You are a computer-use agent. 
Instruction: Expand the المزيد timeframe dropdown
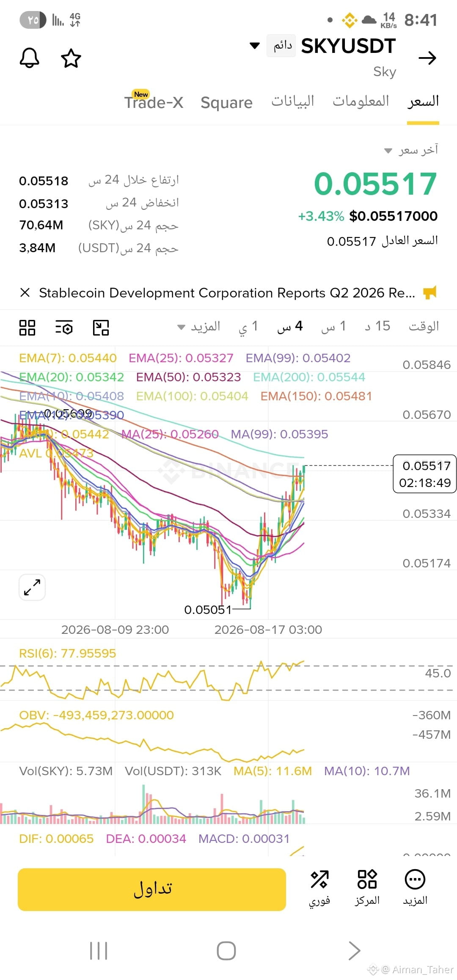[199, 327]
